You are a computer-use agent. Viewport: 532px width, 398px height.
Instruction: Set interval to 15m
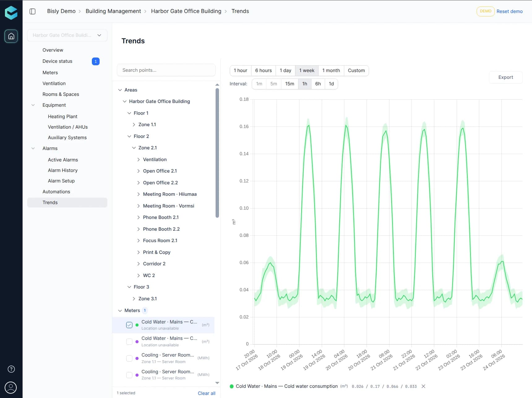290,84
